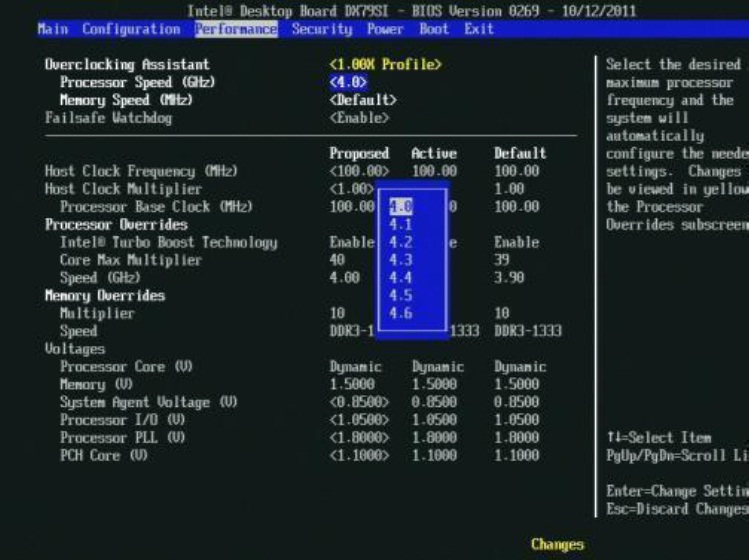
Task: Open the Boot tab
Action: (x=434, y=29)
